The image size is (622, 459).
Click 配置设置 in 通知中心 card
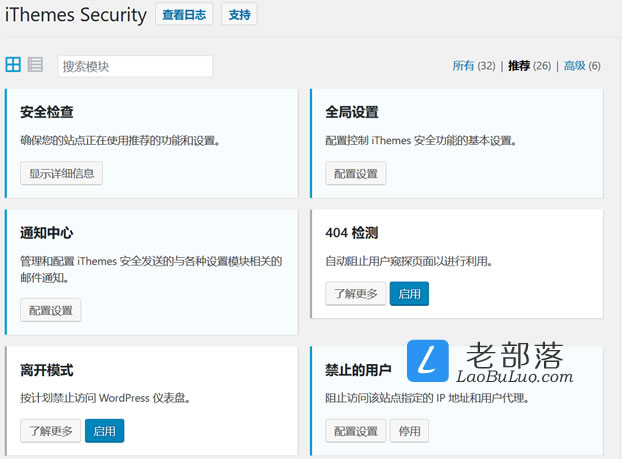(x=51, y=310)
